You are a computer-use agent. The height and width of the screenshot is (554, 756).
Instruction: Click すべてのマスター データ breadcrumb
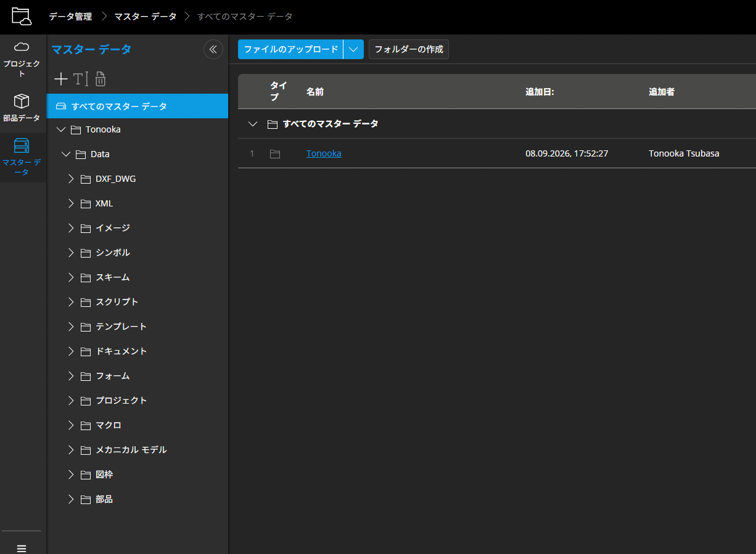[245, 17]
